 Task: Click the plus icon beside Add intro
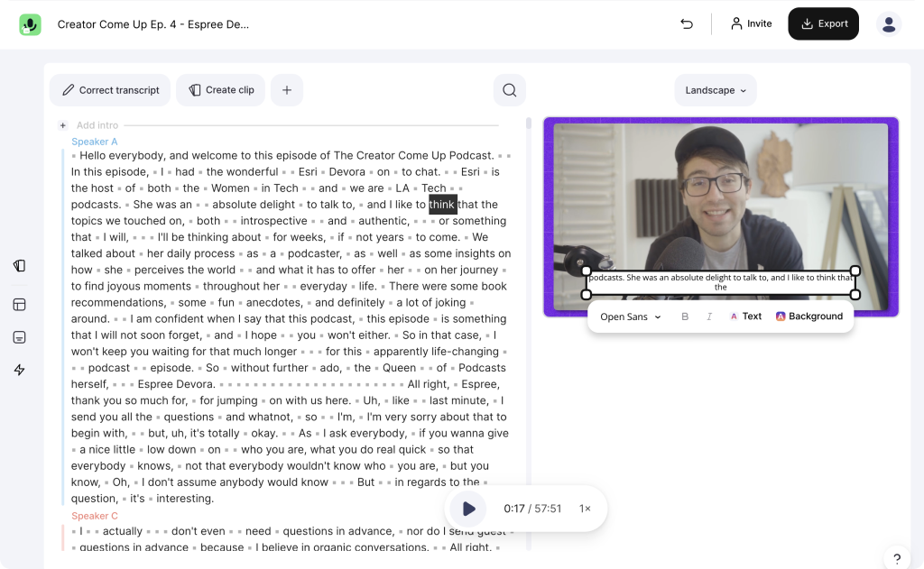(x=63, y=125)
